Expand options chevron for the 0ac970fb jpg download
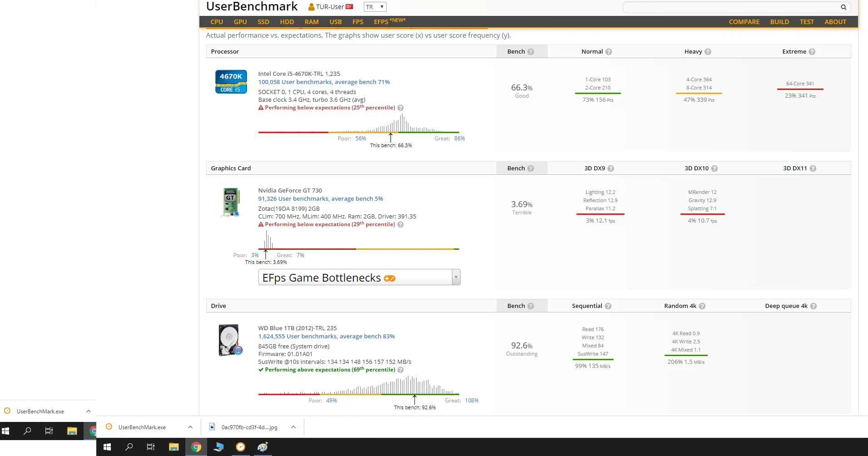This screenshot has height=456, width=868. click(293, 427)
